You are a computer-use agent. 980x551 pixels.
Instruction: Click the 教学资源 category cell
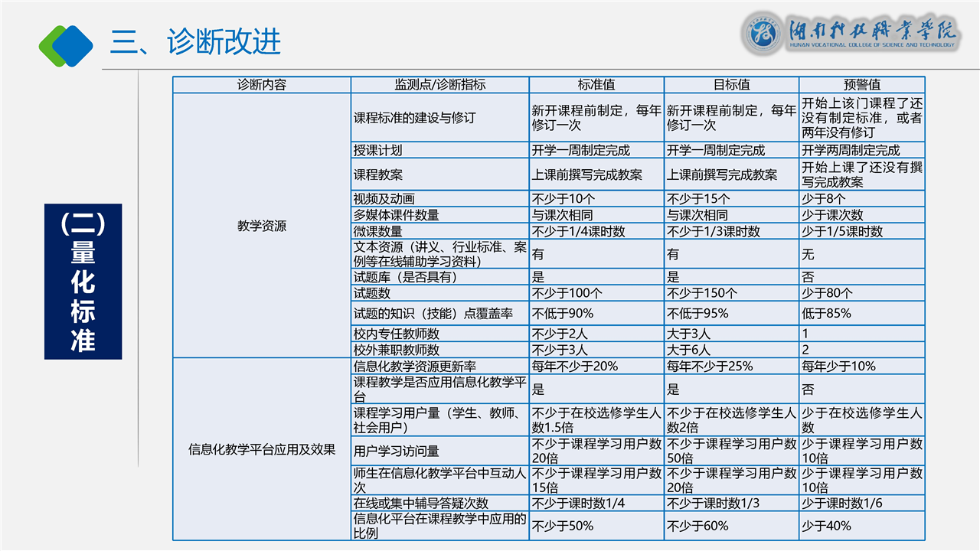(x=262, y=226)
